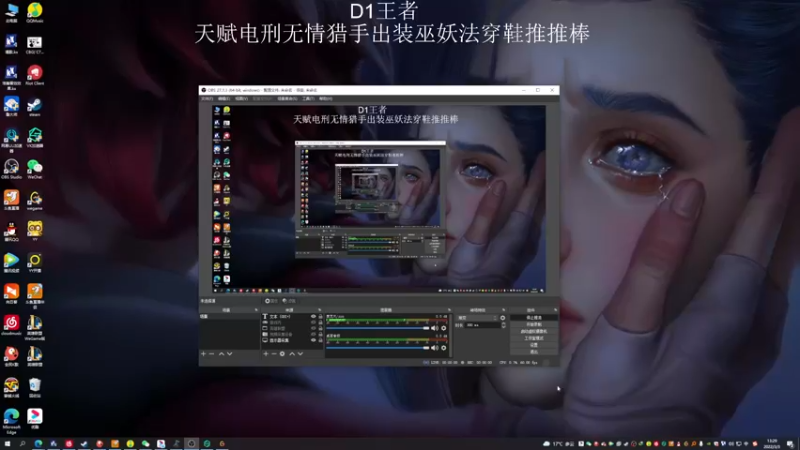Viewport: 800px width, 450px height.
Task: Open the 场景集合(S) menu in OBS
Action: tap(287, 98)
